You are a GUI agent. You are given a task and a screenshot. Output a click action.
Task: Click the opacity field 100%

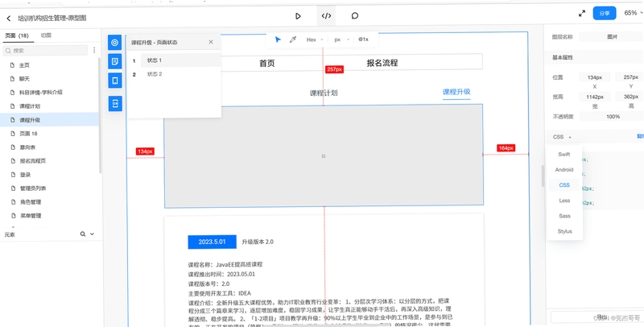pos(613,117)
